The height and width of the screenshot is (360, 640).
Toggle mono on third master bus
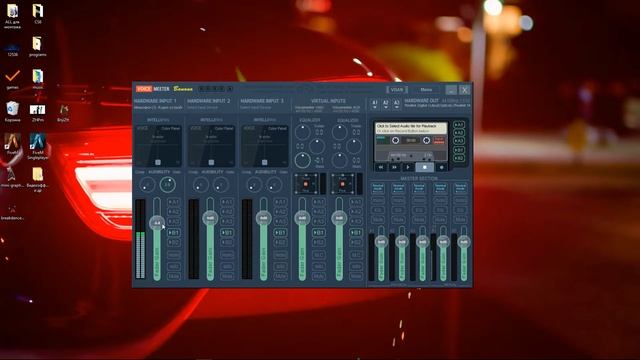419,200
